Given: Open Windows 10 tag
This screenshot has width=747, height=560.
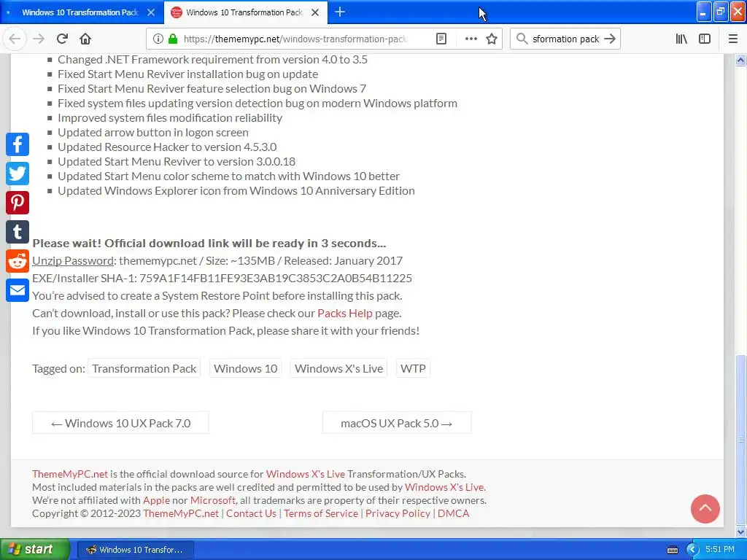Looking at the screenshot, I should 245,368.
